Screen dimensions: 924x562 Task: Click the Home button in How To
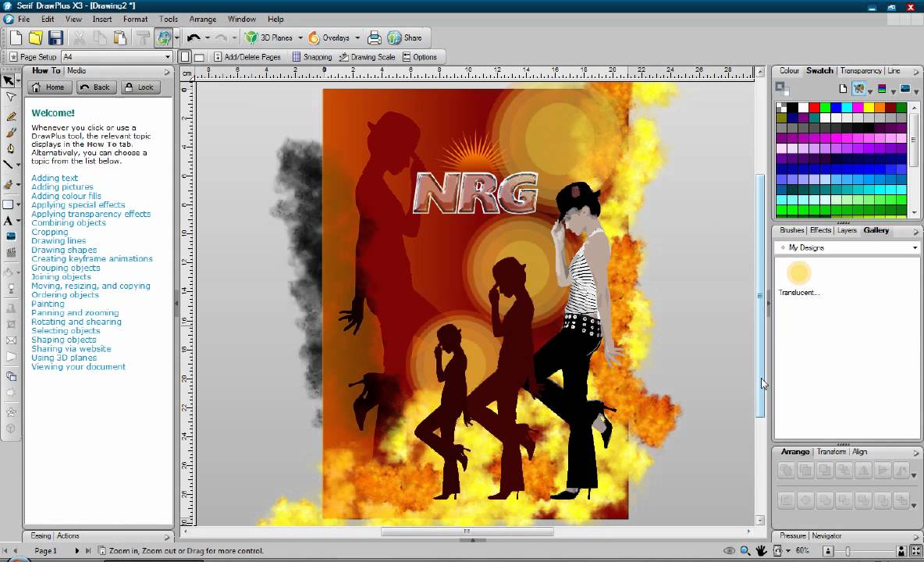coord(48,87)
